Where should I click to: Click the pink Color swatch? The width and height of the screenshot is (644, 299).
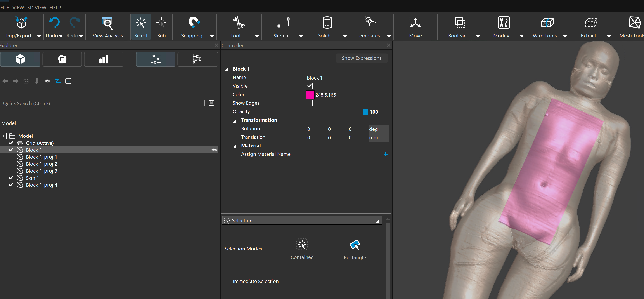point(310,95)
